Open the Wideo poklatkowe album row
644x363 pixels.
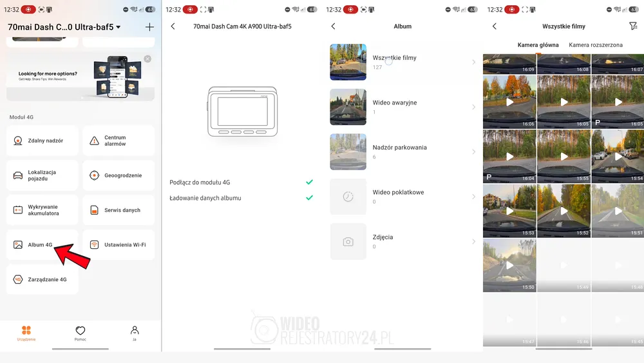click(402, 197)
